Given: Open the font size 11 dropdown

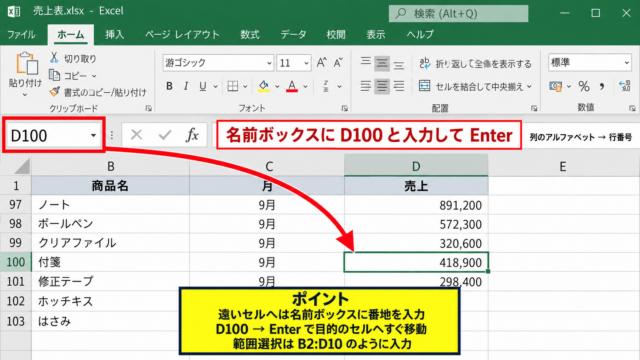Looking at the screenshot, I should (x=306, y=63).
